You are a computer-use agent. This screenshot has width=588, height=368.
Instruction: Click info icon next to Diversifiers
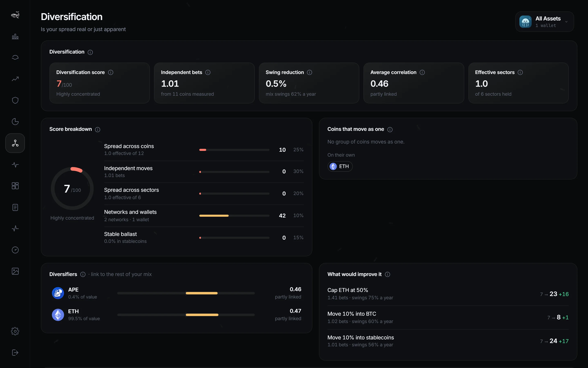[x=83, y=275]
